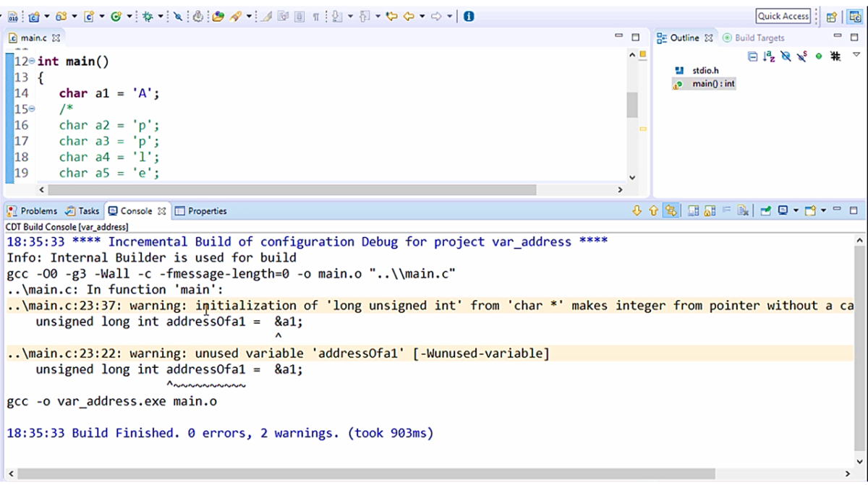Open the Next Annotation dropdown arrow

point(351,16)
